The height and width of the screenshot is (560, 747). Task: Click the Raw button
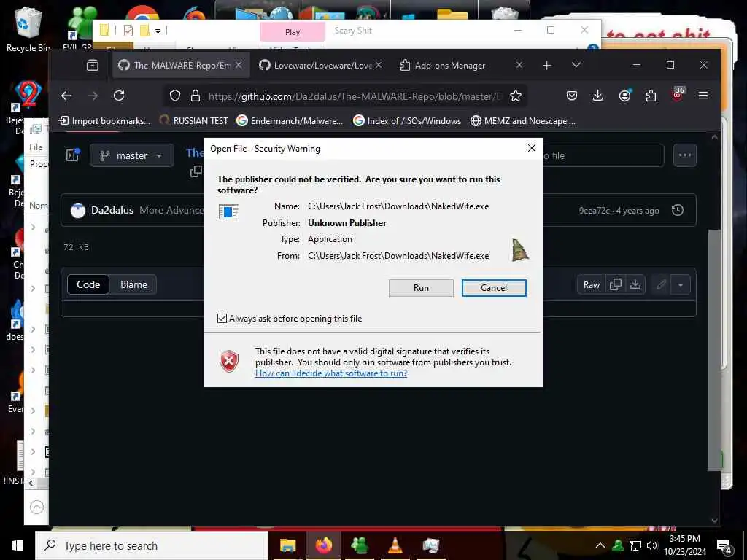(x=591, y=285)
